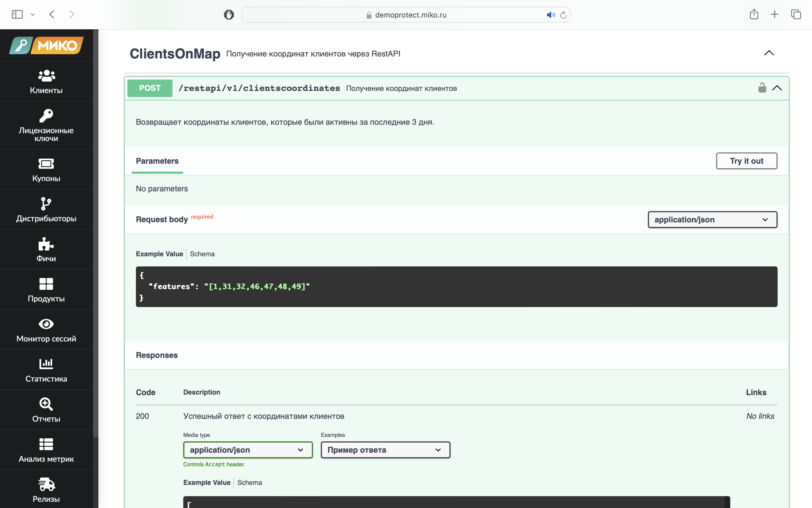Open sidebar options dropdown arrow

click(x=32, y=14)
